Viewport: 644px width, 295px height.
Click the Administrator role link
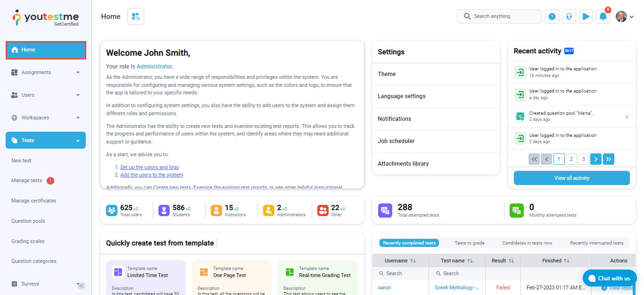(154, 67)
